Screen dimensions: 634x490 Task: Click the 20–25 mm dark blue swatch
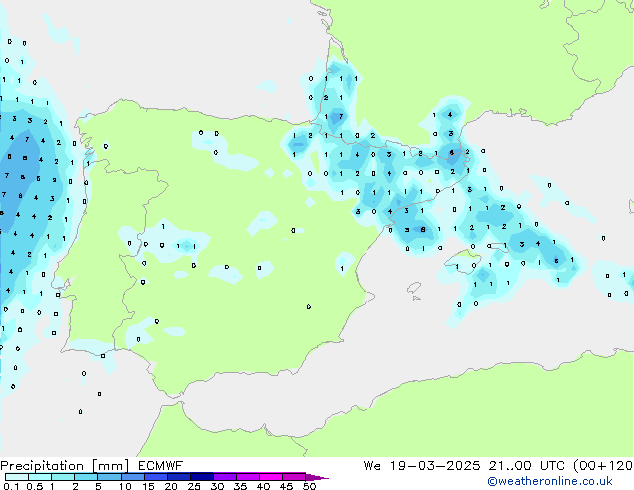pyautogui.click(x=179, y=477)
